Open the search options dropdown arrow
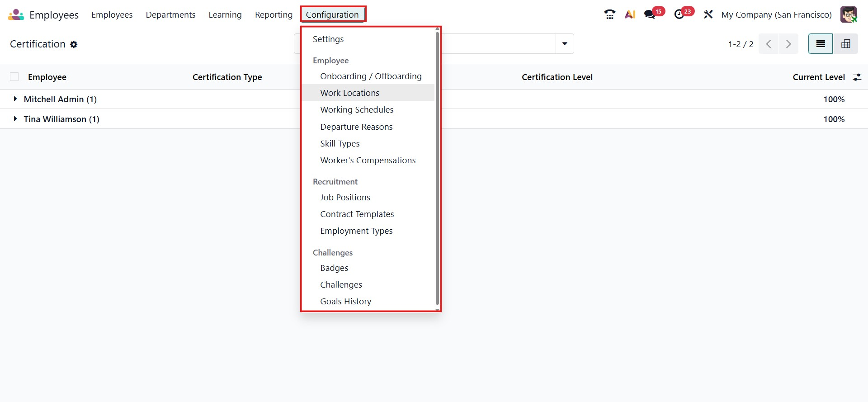The height and width of the screenshot is (402, 868). 565,44
